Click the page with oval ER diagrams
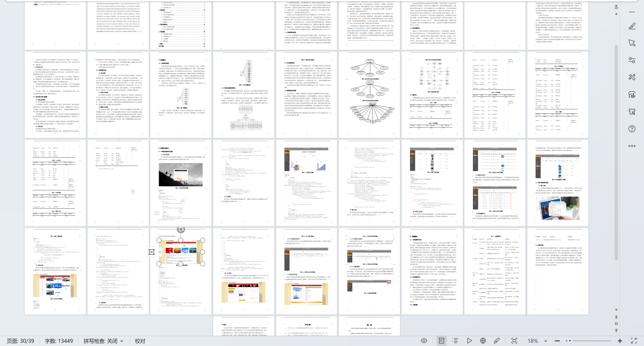Image resolution: width=644 pixels, height=346 pixels. click(x=370, y=94)
